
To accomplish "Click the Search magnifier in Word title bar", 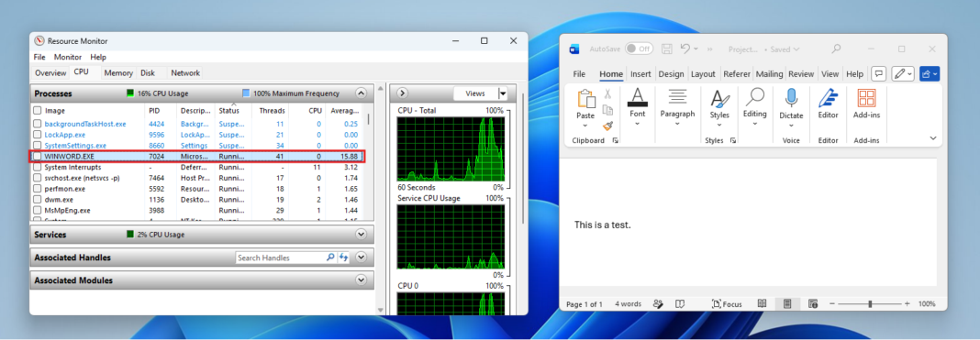I will (836, 49).
